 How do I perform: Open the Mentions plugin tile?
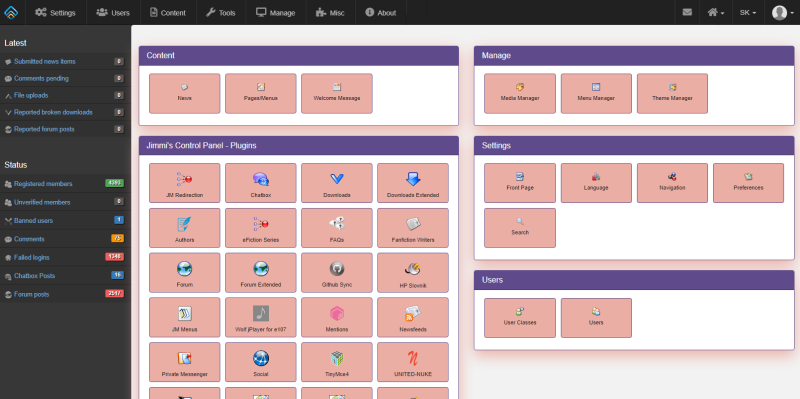click(x=337, y=317)
